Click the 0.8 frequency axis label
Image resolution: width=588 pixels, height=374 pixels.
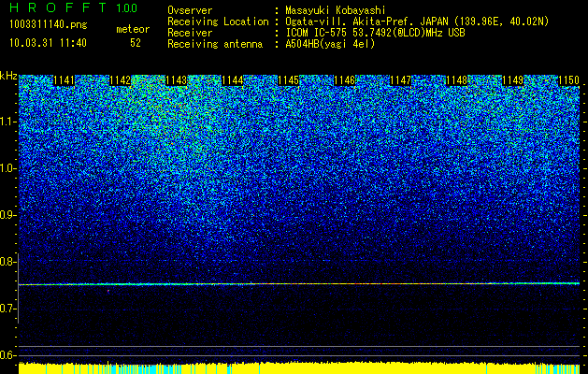[7, 262]
